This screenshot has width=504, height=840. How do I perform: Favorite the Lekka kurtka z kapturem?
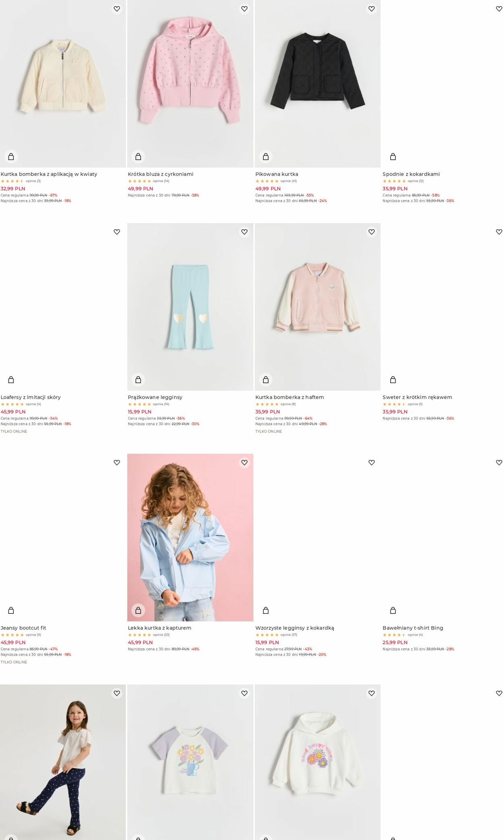(244, 463)
